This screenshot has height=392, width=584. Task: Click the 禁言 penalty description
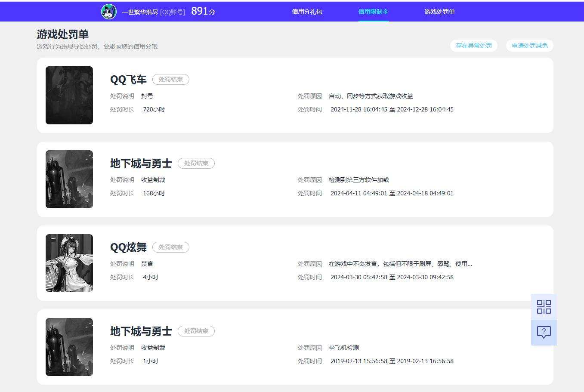point(147,264)
